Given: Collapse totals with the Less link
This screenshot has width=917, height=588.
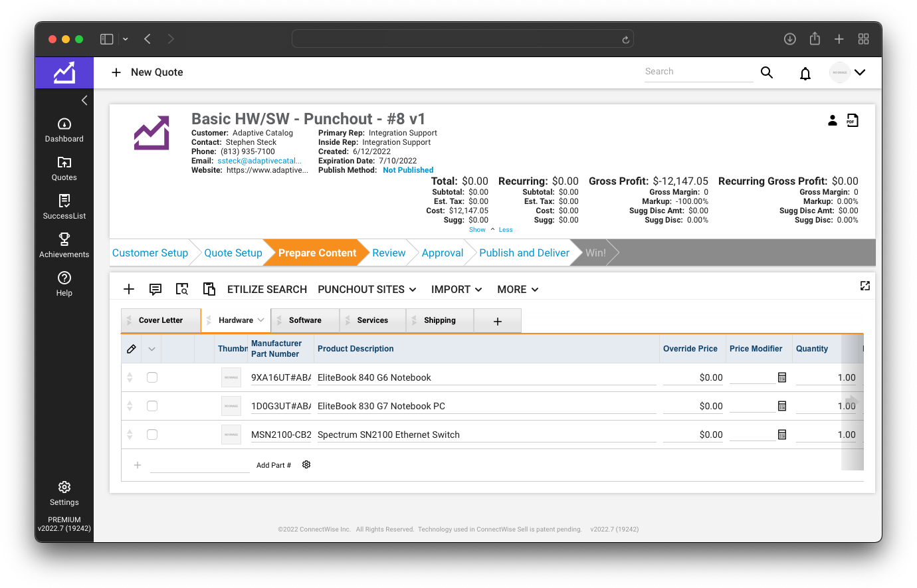Looking at the screenshot, I should [x=506, y=230].
